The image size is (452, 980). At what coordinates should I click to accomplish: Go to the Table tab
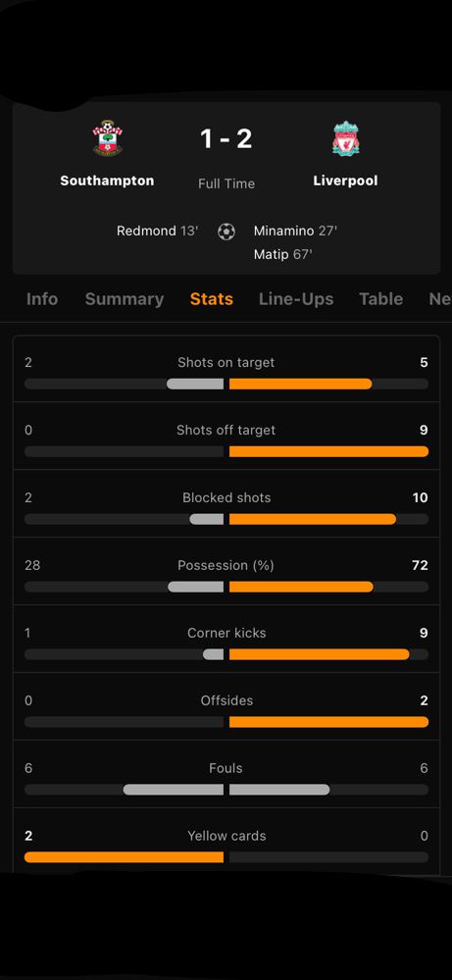point(380,299)
